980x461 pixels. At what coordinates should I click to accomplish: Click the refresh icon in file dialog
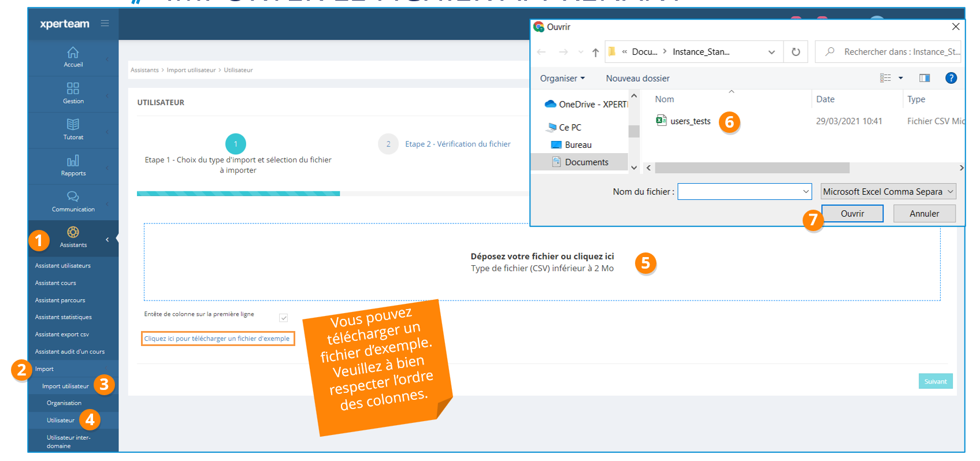(x=796, y=52)
